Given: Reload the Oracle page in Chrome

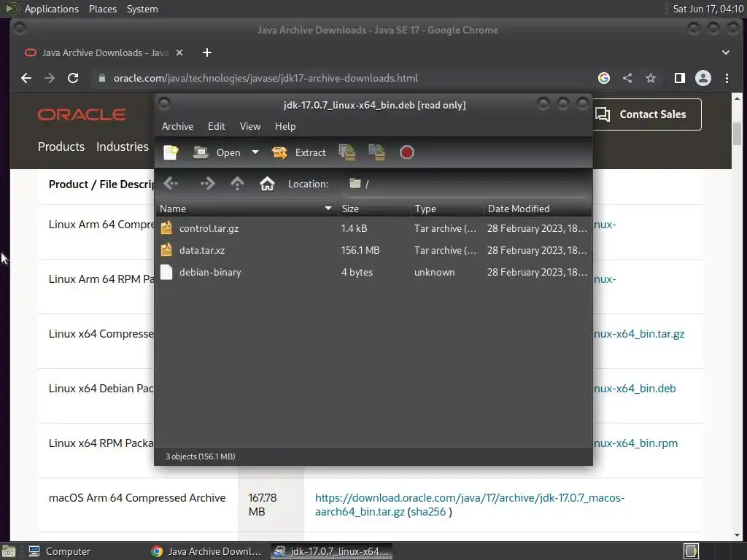Looking at the screenshot, I should [73, 78].
